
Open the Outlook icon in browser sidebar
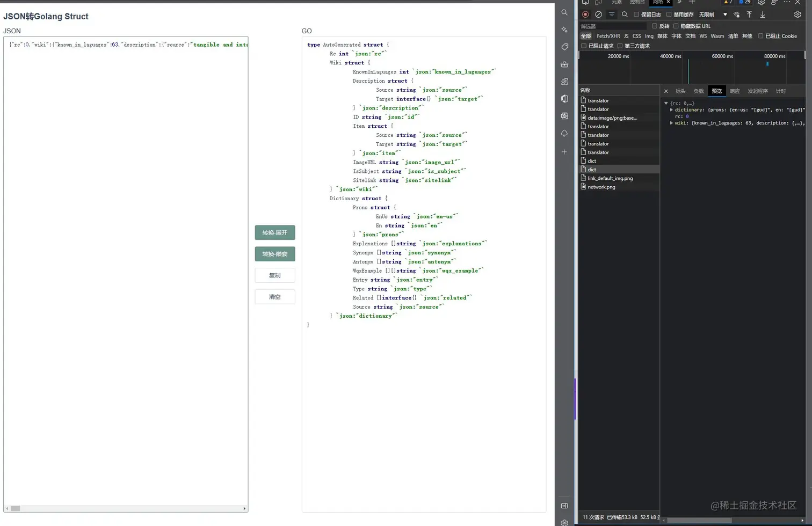coord(564,116)
